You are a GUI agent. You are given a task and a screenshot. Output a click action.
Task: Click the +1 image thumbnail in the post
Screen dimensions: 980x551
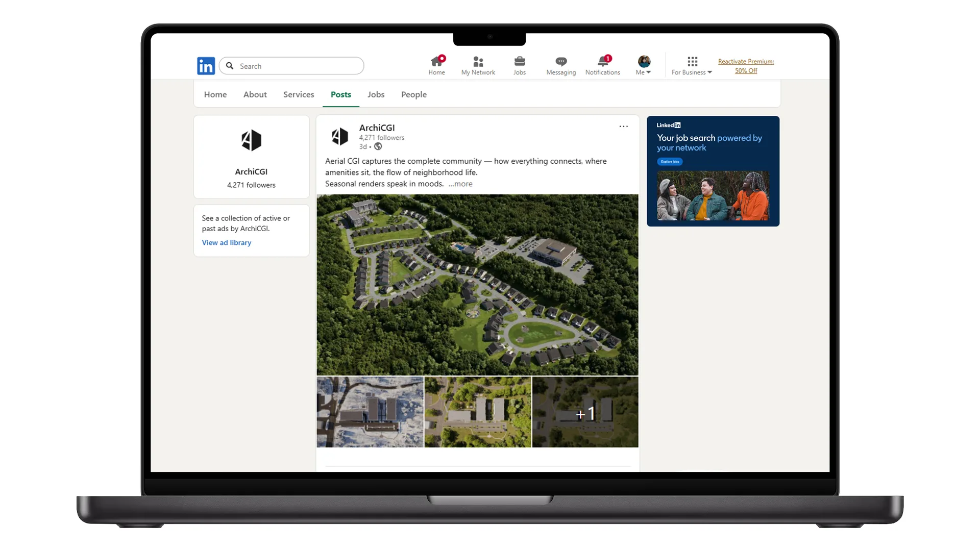point(585,412)
